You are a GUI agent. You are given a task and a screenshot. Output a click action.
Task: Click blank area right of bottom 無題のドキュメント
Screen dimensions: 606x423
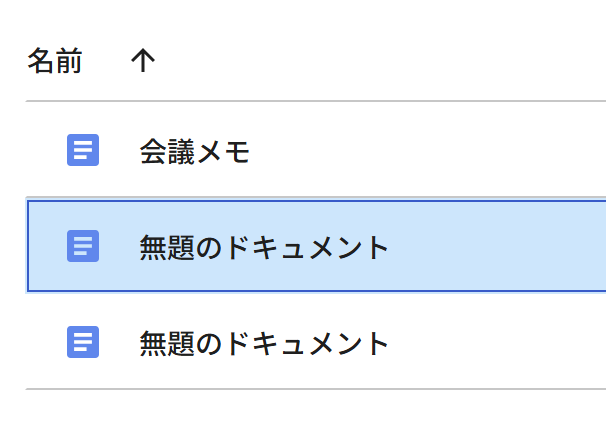495,342
